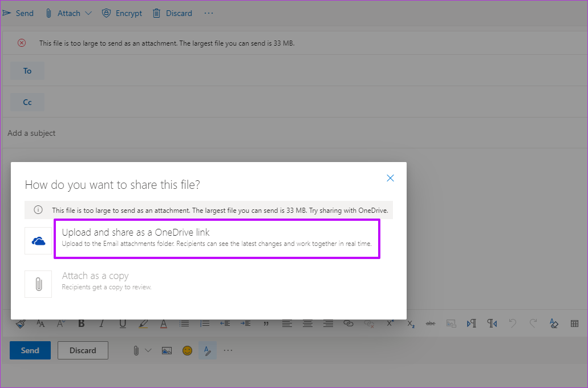Toggle subscript formatting
This screenshot has width=588, height=388.
point(411,324)
